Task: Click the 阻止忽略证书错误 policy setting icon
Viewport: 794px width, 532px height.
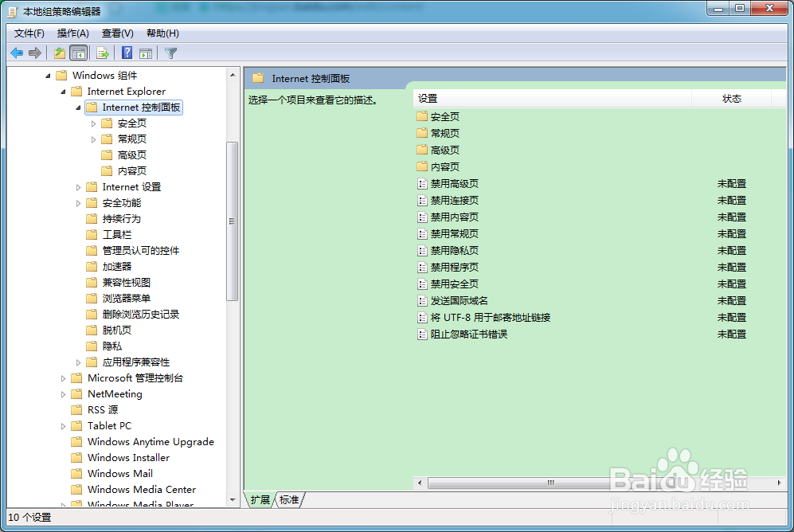Action: 422,334
